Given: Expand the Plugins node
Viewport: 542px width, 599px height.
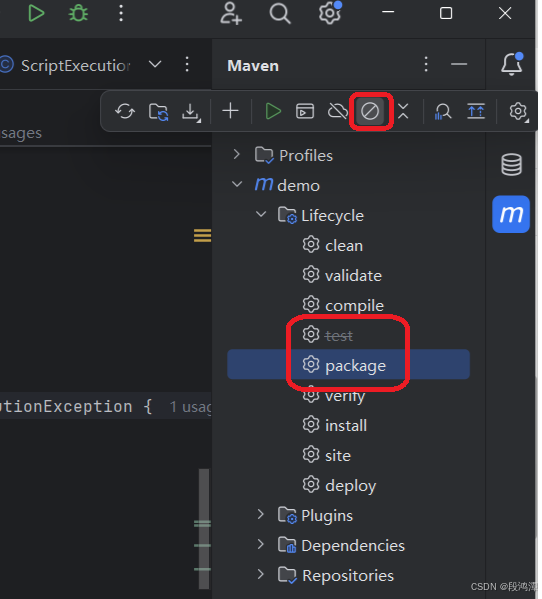Looking at the screenshot, I should click(261, 514).
